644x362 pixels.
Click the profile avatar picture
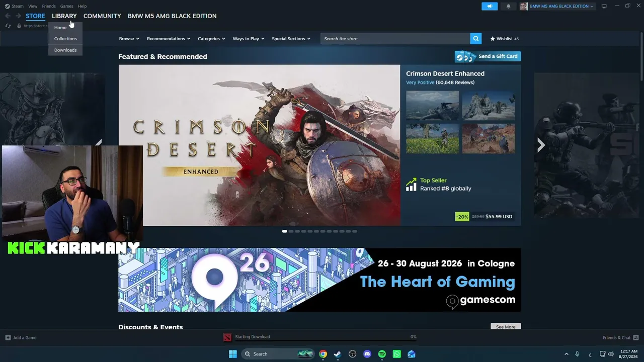(x=524, y=6)
